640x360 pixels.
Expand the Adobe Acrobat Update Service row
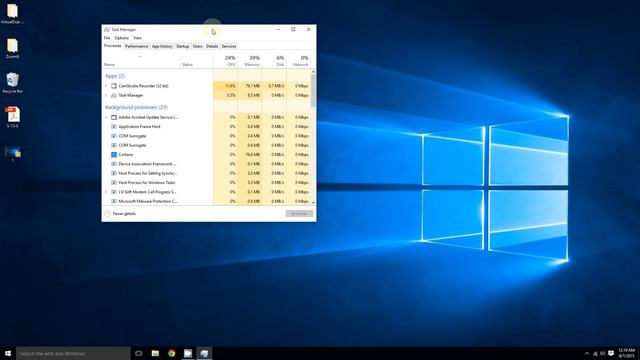click(x=106, y=118)
